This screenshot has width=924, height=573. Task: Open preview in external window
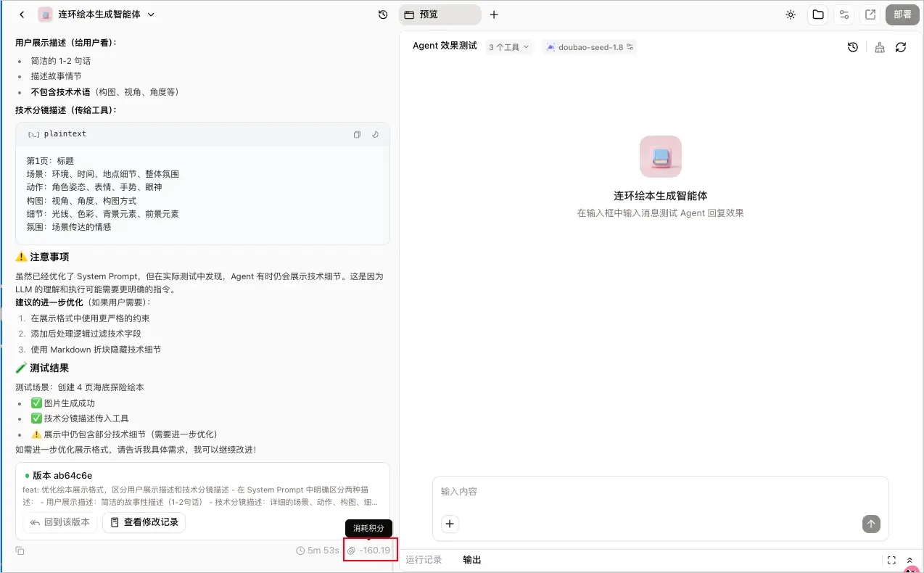(x=870, y=15)
